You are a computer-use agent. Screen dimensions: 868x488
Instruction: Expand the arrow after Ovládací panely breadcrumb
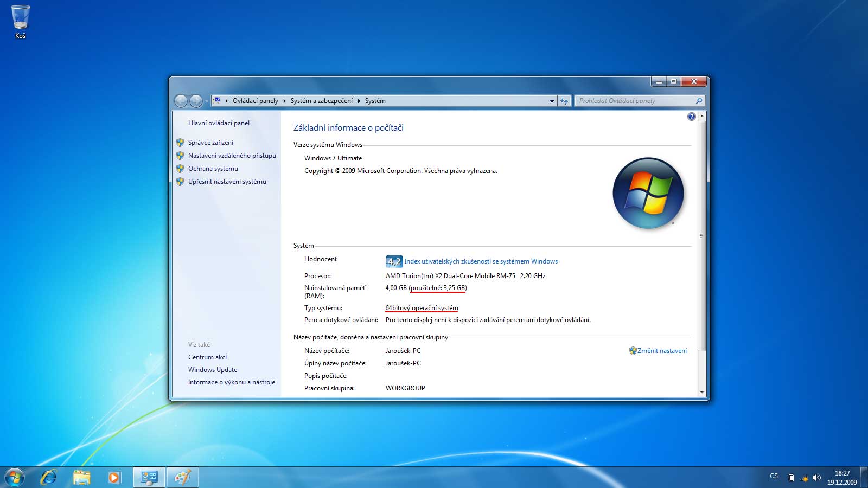point(284,101)
